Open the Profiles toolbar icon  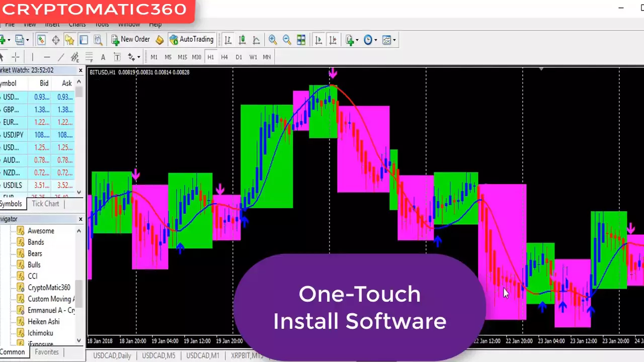point(20,40)
